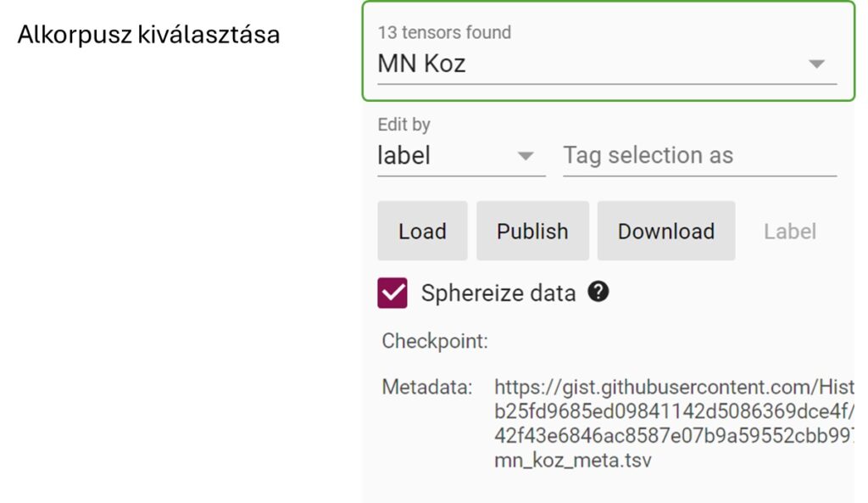Click the small arrow next to label

525,156
